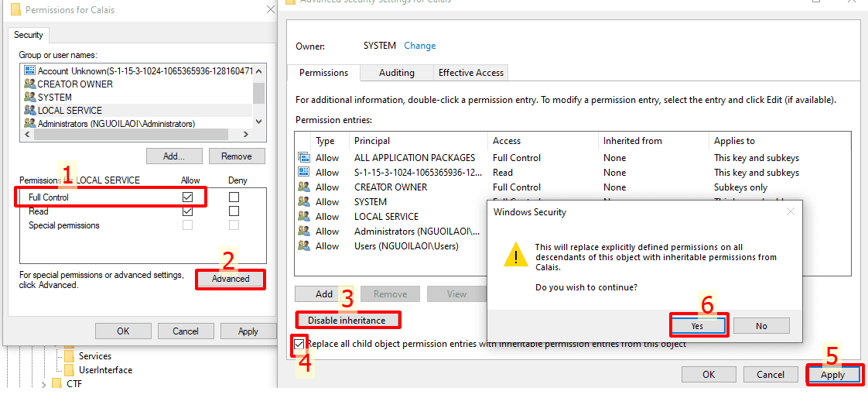The height and width of the screenshot is (398, 868).
Task: Click the UserInterface folder icon in tree
Action: pyautogui.click(x=69, y=369)
